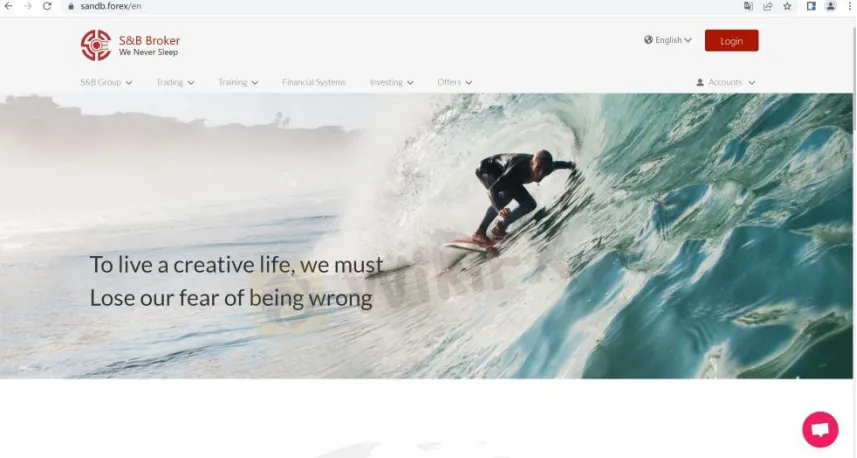Bookmark this page with star icon

click(787, 6)
